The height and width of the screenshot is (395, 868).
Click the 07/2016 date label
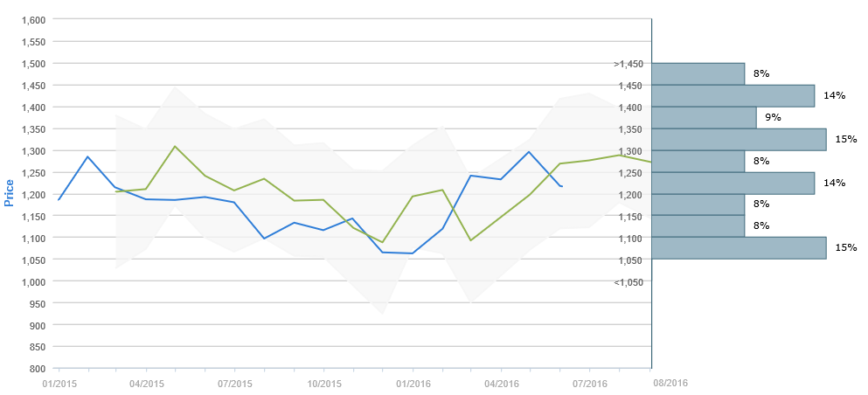(589, 384)
